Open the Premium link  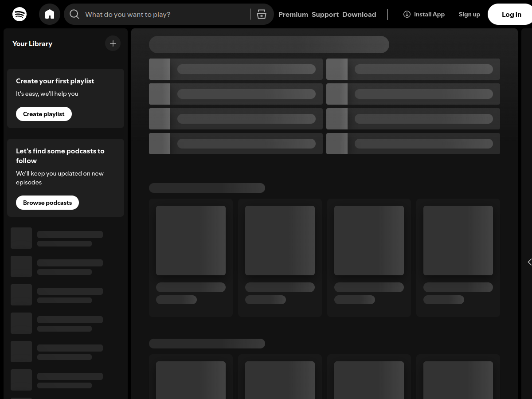coord(293,15)
